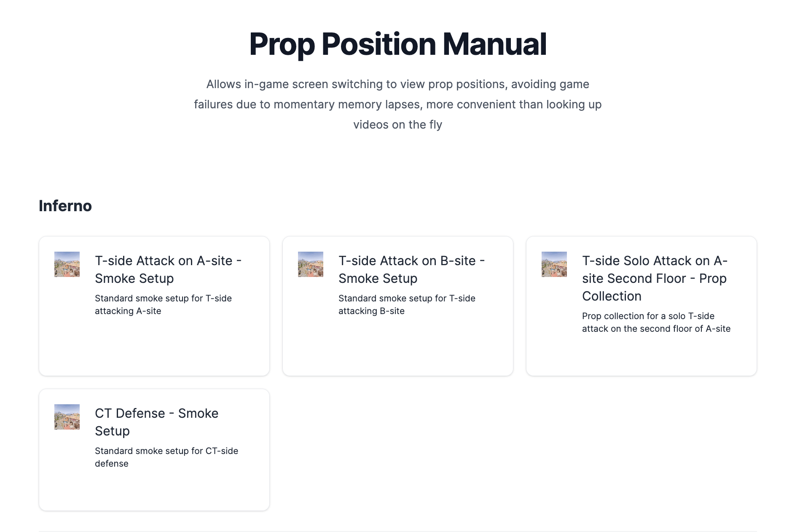Open T-side Attack on B-site - Smoke Setup title
Screen dimensions: 800x532
click(412, 269)
